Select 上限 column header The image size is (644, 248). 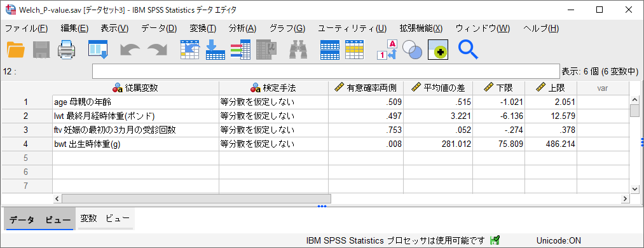point(551,88)
